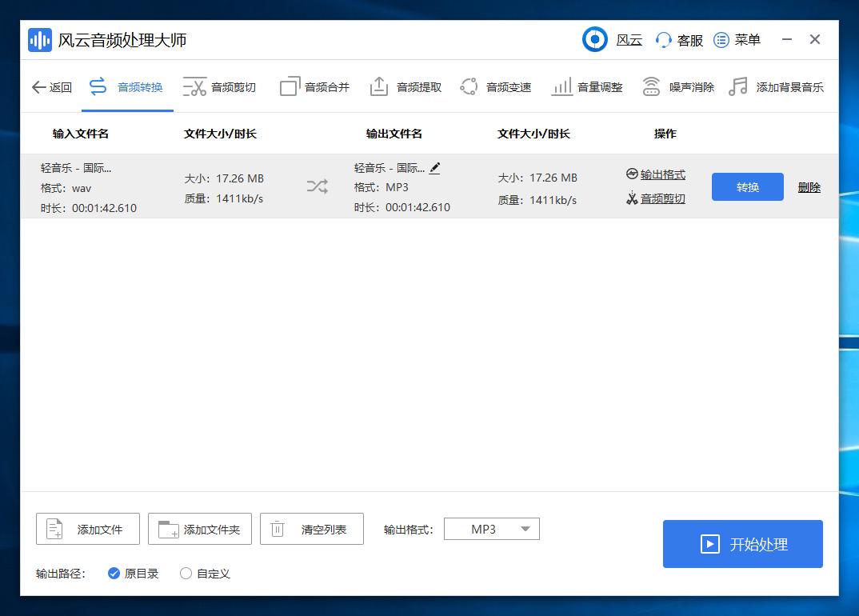Click 清空列表 to clear the list
The height and width of the screenshot is (616, 859).
coord(311,529)
